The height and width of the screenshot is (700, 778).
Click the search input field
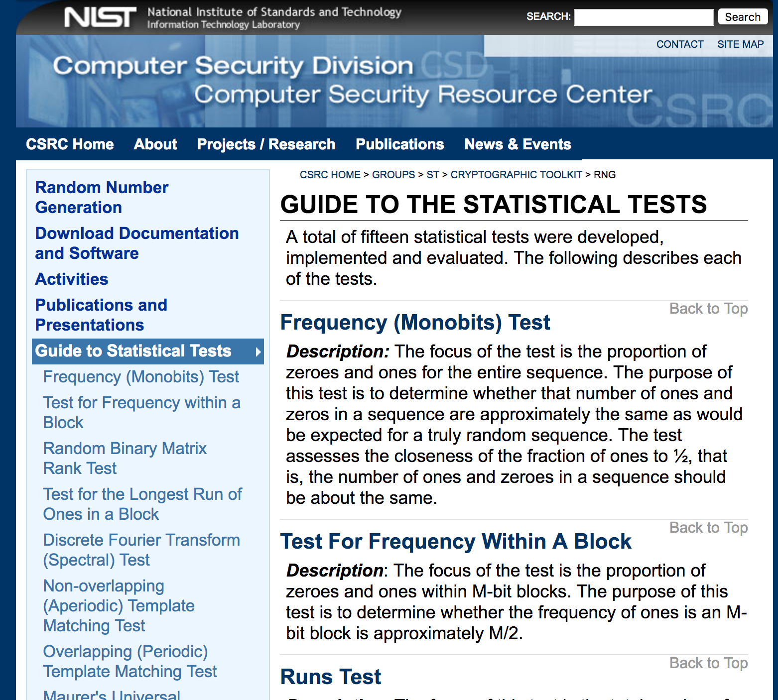644,17
